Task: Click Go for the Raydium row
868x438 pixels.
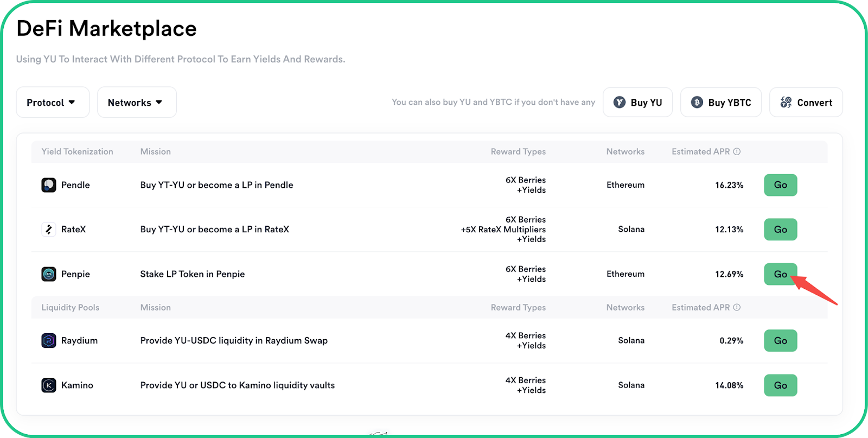Action: [x=781, y=341]
